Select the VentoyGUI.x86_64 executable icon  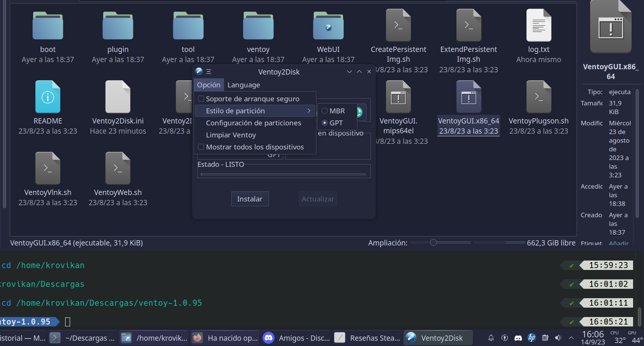(x=469, y=97)
